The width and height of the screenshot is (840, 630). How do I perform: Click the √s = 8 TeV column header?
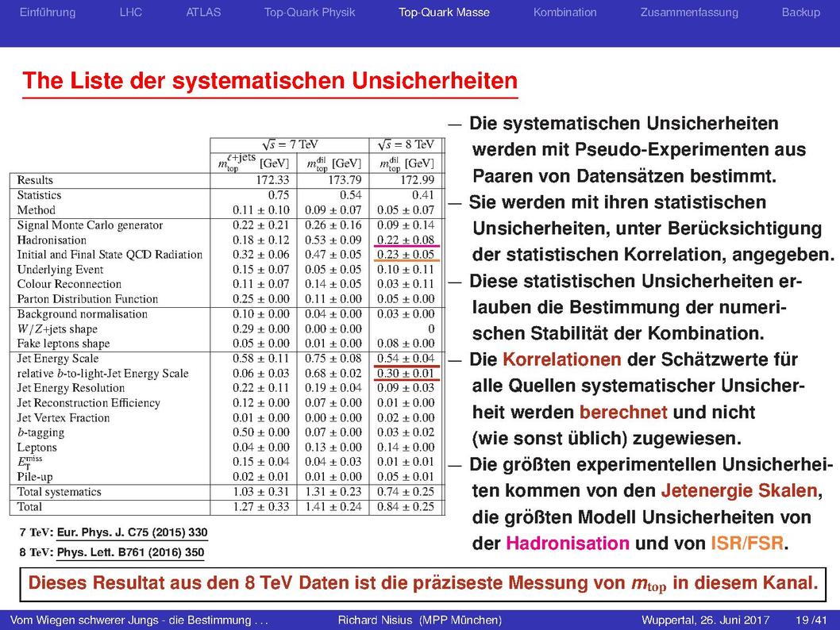(406, 145)
